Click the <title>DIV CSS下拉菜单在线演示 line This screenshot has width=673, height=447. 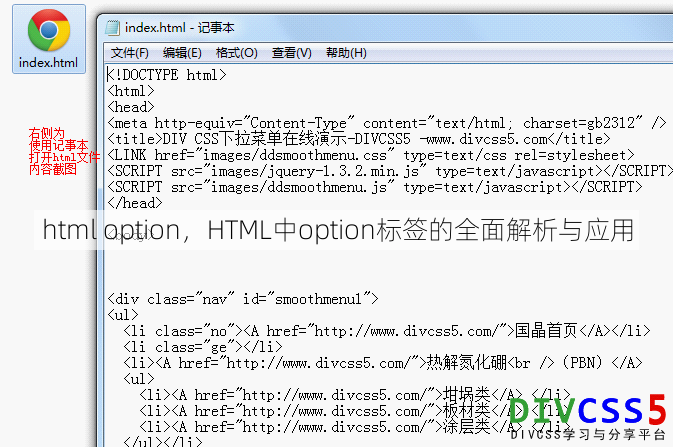[358, 139]
